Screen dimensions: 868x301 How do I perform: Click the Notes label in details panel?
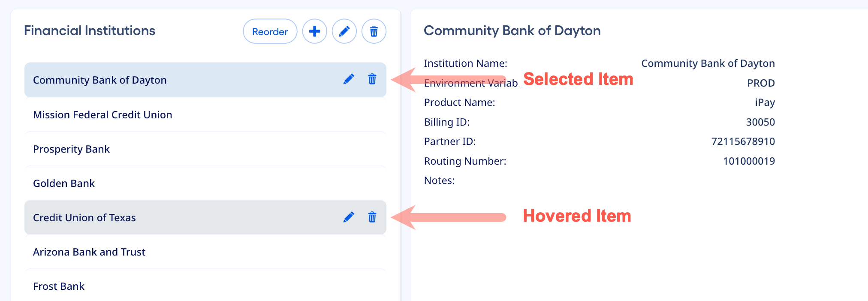pyautogui.click(x=439, y=181)
